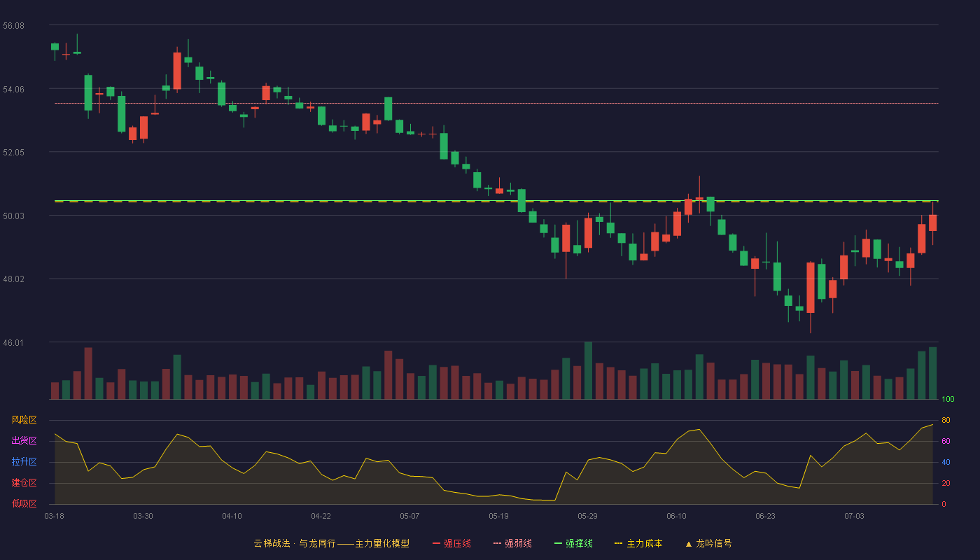Click the red 强压线 legend line marker
980x560 pixels.
coord(436,543)
